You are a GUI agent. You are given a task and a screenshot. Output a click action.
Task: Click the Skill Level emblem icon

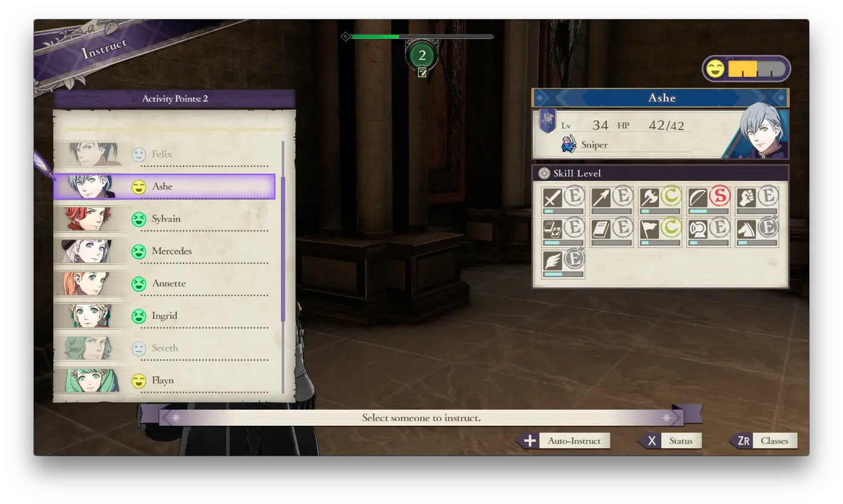(544, 173)
